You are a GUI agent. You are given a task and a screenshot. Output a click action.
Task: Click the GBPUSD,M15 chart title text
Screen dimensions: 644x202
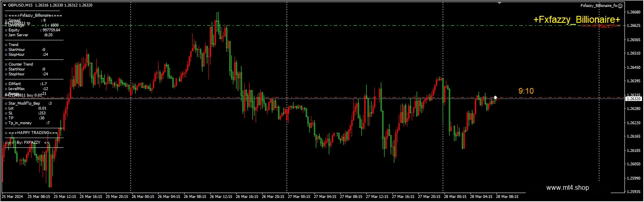[21, 5]
